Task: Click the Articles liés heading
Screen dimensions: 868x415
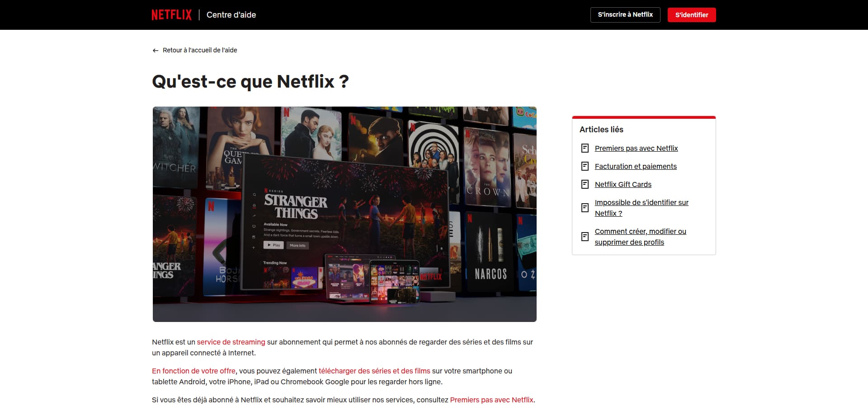Action: (x=601, y=130)
